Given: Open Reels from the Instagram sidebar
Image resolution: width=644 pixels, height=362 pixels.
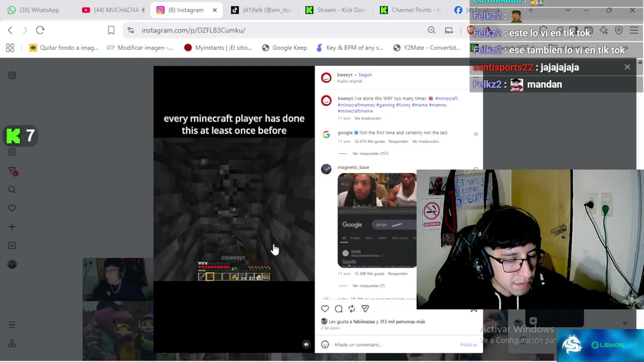Looking at the screenshot, I should point(12,152).
